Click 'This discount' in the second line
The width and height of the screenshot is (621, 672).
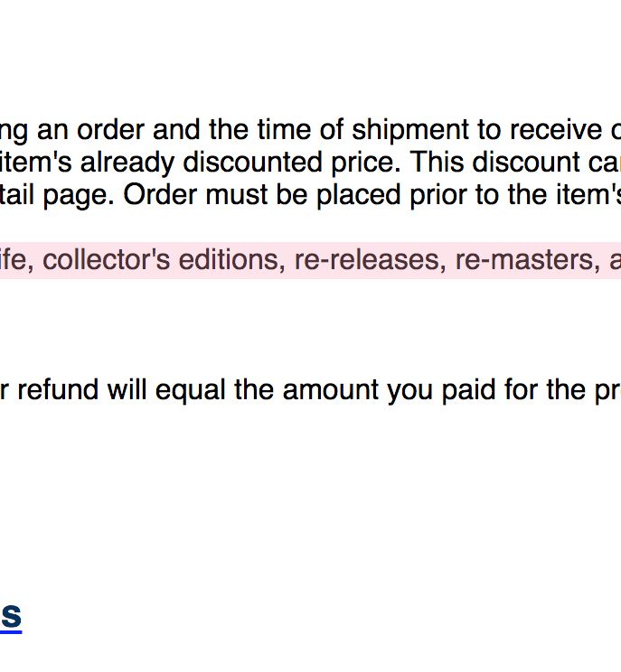point(501,163)
